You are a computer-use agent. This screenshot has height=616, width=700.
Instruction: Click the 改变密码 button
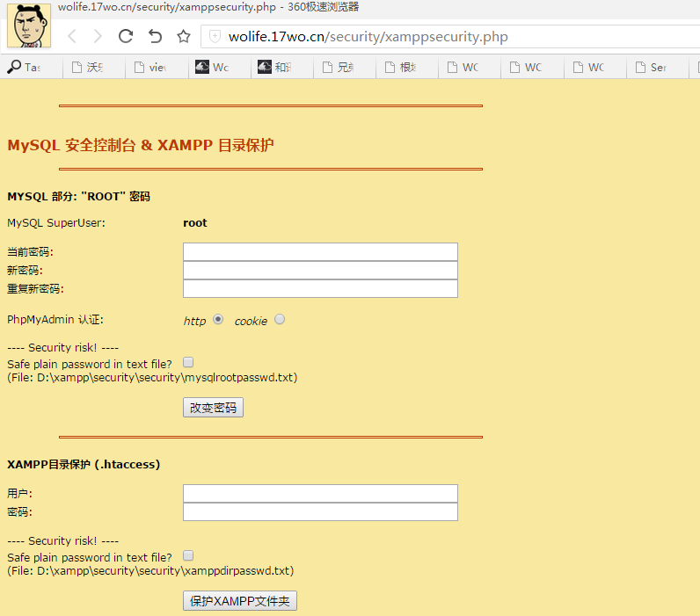click(213, 407)
